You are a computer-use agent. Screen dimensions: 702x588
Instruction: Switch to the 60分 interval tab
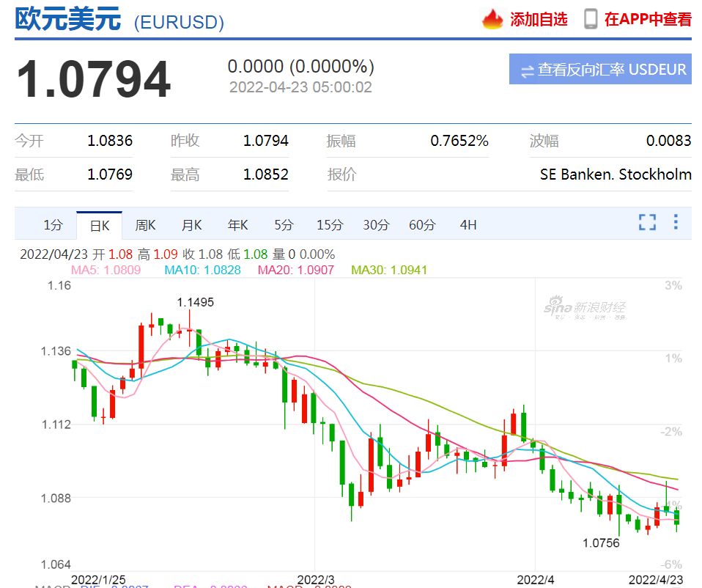[422, 225]
